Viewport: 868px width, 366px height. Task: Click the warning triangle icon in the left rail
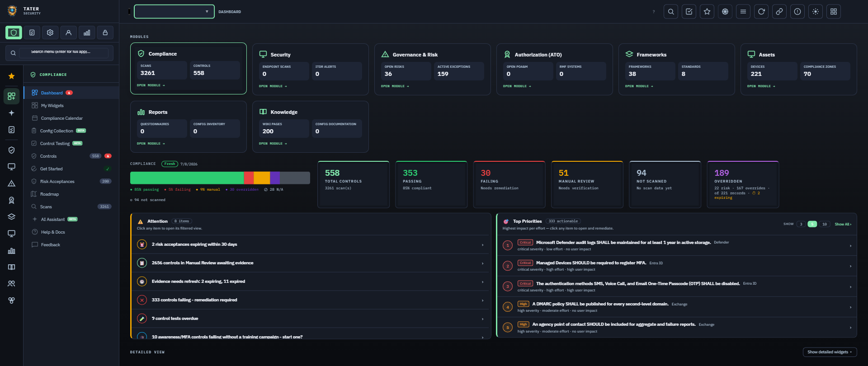pos(12,183)
